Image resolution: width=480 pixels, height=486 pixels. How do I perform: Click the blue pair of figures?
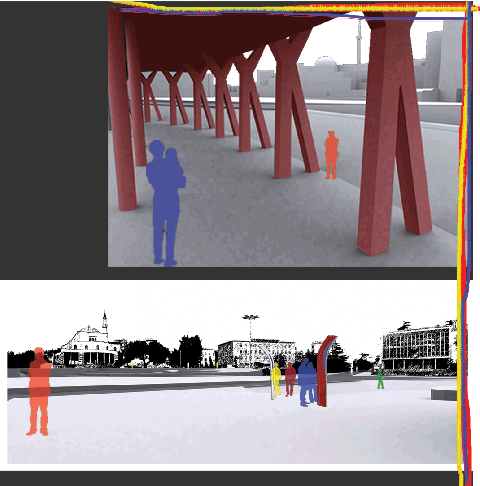click(307, 382)
